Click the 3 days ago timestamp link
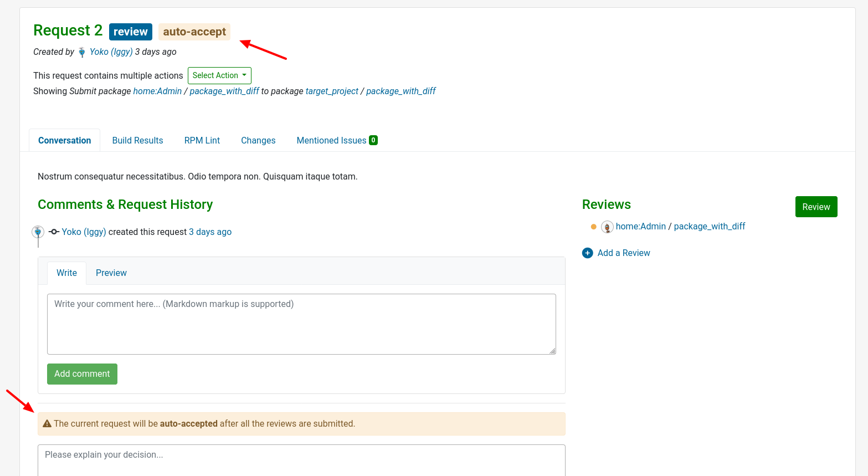This screenshot has width=868, height=476. point(210,232)
